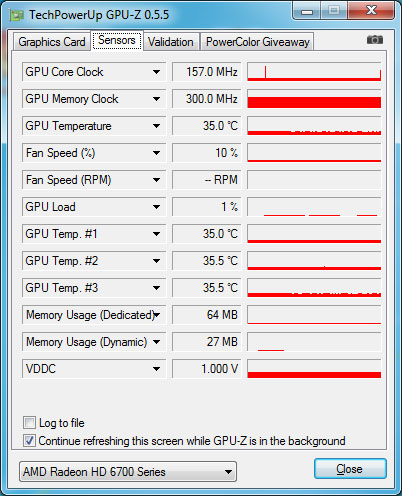Click the Close button
Image resolution: width=402 pixels, height=496 pixels.
(x=350, y=469)
